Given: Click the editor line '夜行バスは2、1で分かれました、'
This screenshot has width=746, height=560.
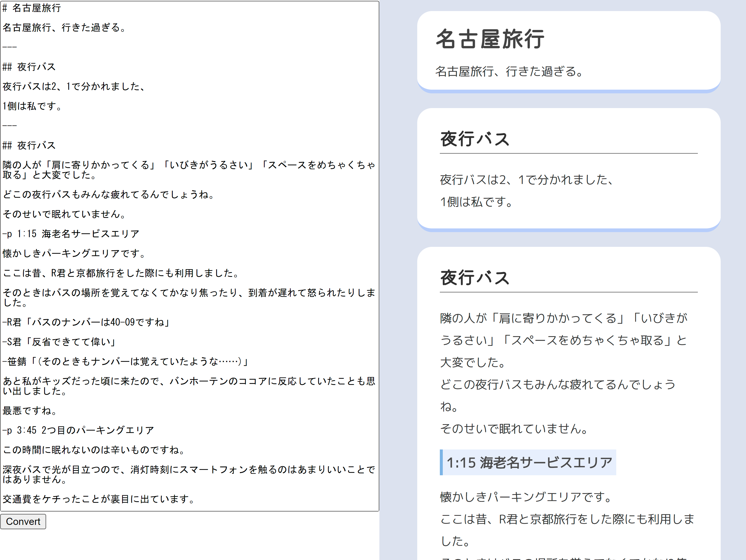Looking at the screenshot, I should tap(74, 87).
